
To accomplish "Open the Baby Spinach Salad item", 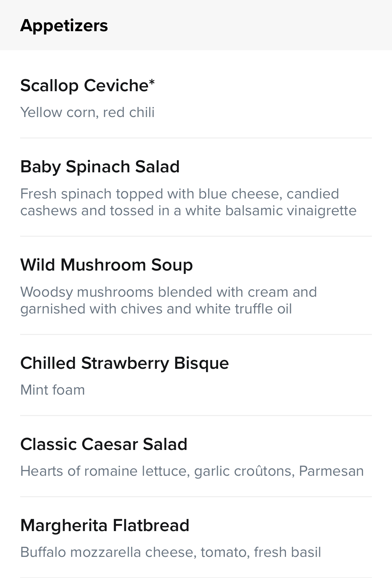I will point(196,187).
